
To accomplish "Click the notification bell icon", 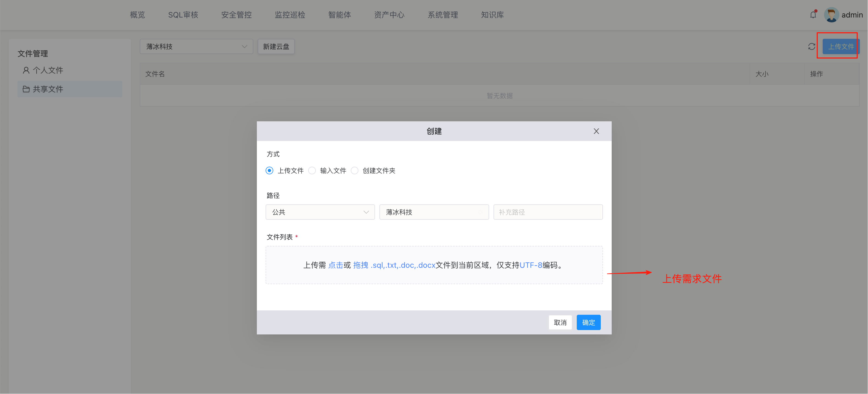I will click(813, 15).
